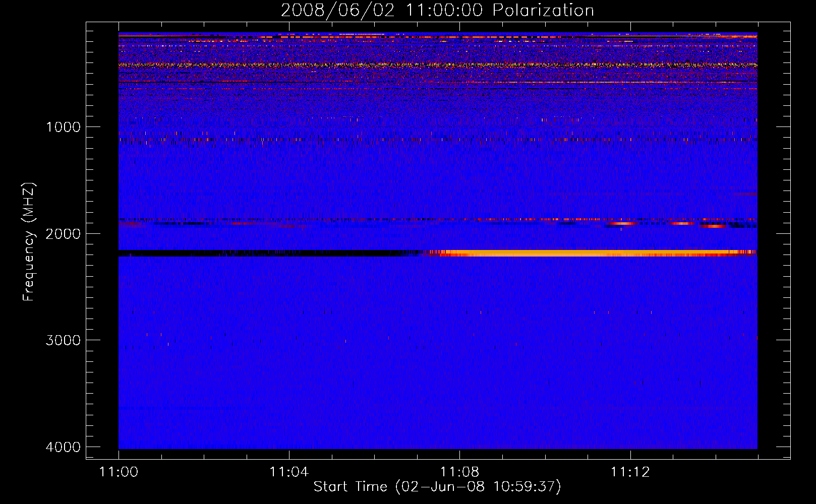
Task: Click the 2000 frequency tick label
Action: coord(63,234)
